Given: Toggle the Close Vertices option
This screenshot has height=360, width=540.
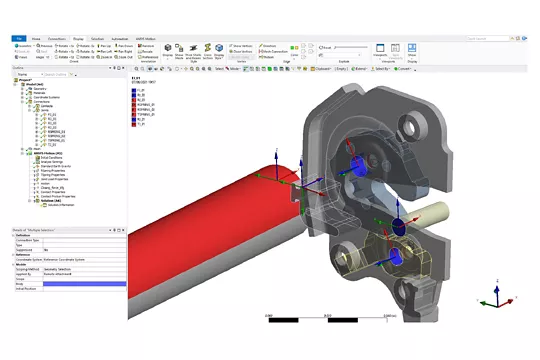Looking at the screenshot, I should (241, 51).
